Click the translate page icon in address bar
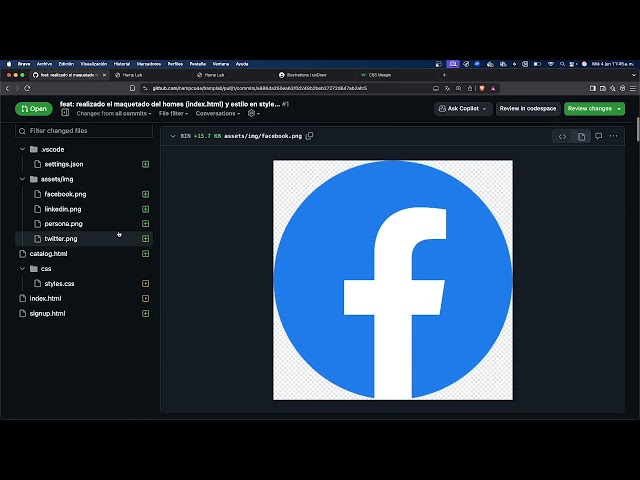 click(x=447, y=88)
